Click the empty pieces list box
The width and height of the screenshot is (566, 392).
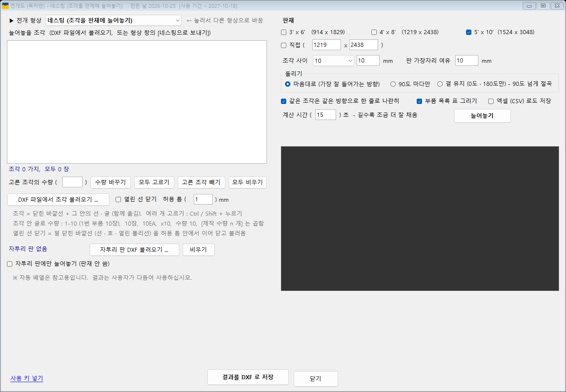(x=137, y=102)
